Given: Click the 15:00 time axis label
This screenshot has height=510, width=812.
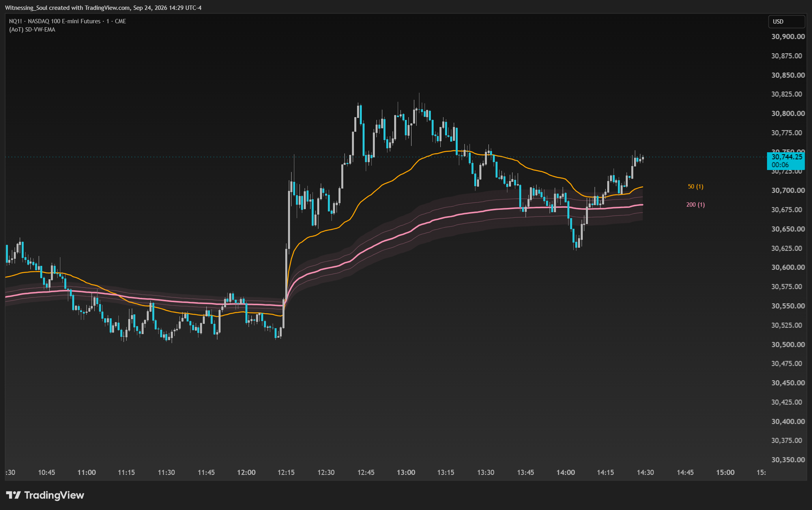Looking at the screenshot, I should click(725, 473).
